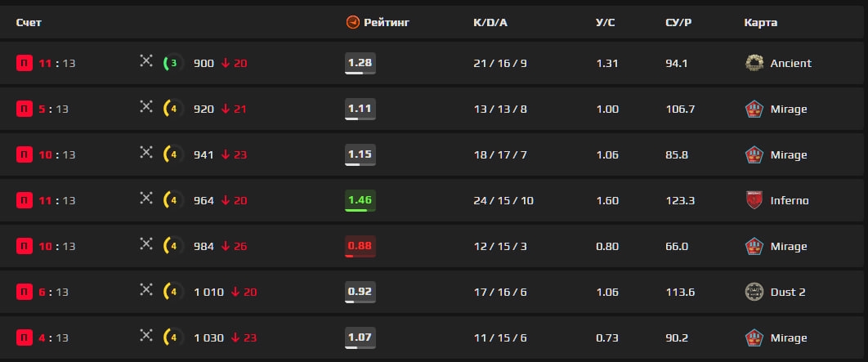868x362 pixels.
Task: Sort by the K/D/A column header
Action: (490, 23)
